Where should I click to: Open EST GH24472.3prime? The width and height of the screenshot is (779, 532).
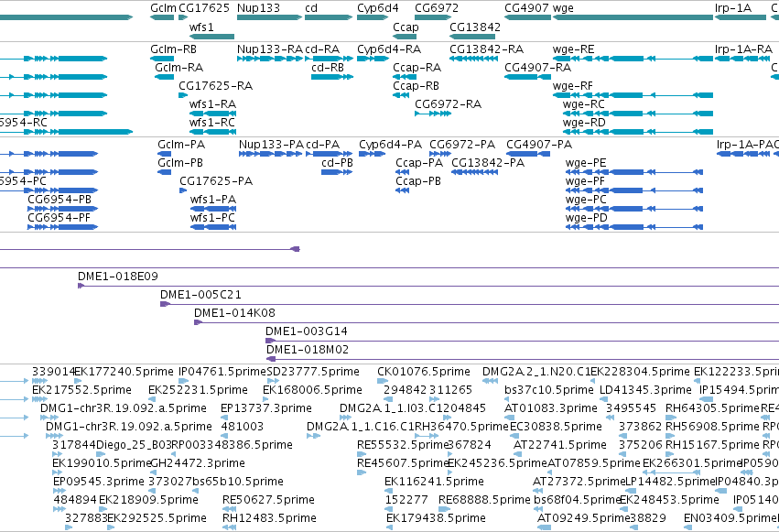click(198, 464)
